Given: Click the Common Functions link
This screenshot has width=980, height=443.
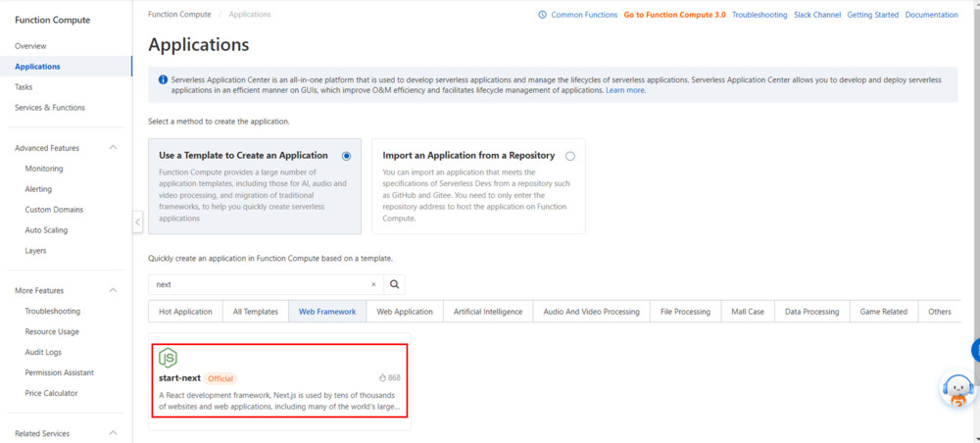Looking at the screenshot, I should click(584, 15).
